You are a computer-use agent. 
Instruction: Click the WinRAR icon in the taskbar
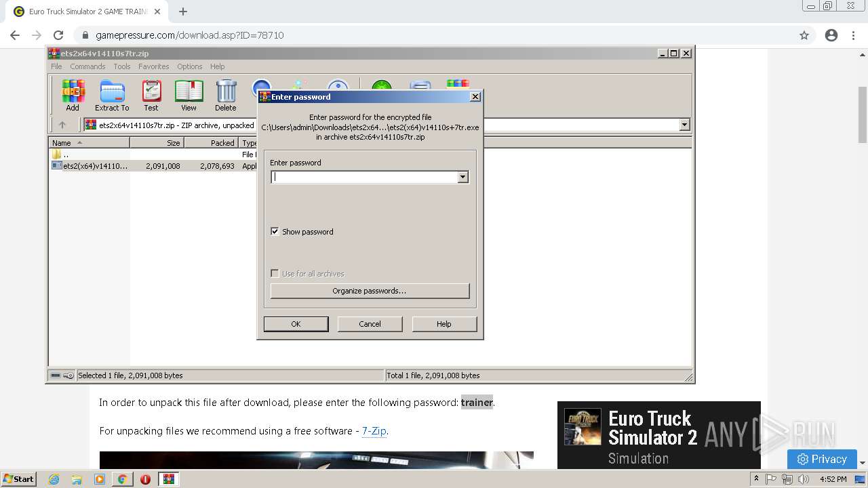(168, 479)
